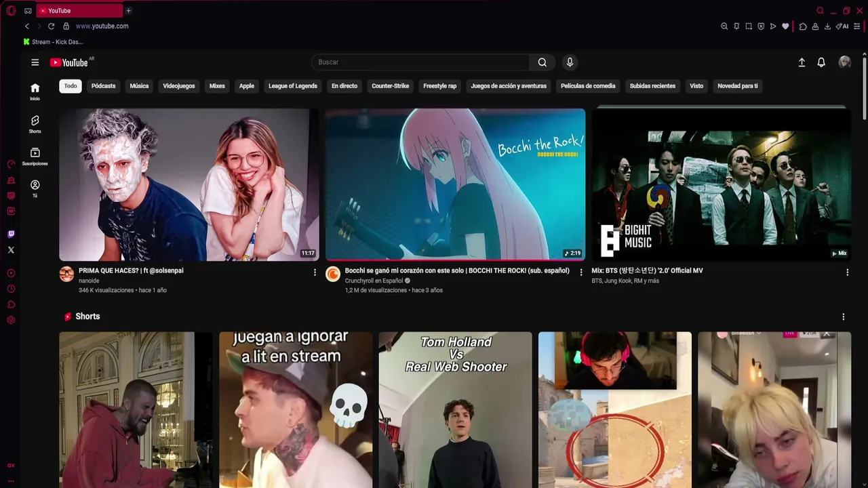Screen dimensions: 868x488
Task: Open the history clock icon in the sidebar
Action: [11, 289]
